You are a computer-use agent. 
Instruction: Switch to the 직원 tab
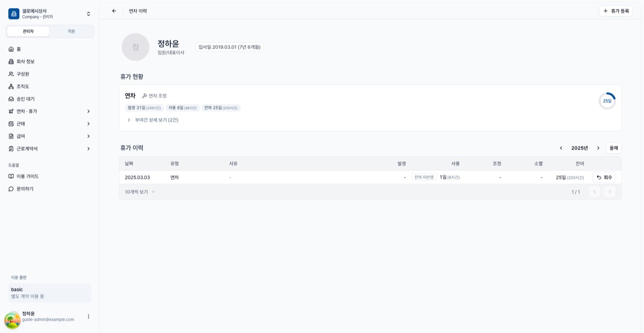71,31
